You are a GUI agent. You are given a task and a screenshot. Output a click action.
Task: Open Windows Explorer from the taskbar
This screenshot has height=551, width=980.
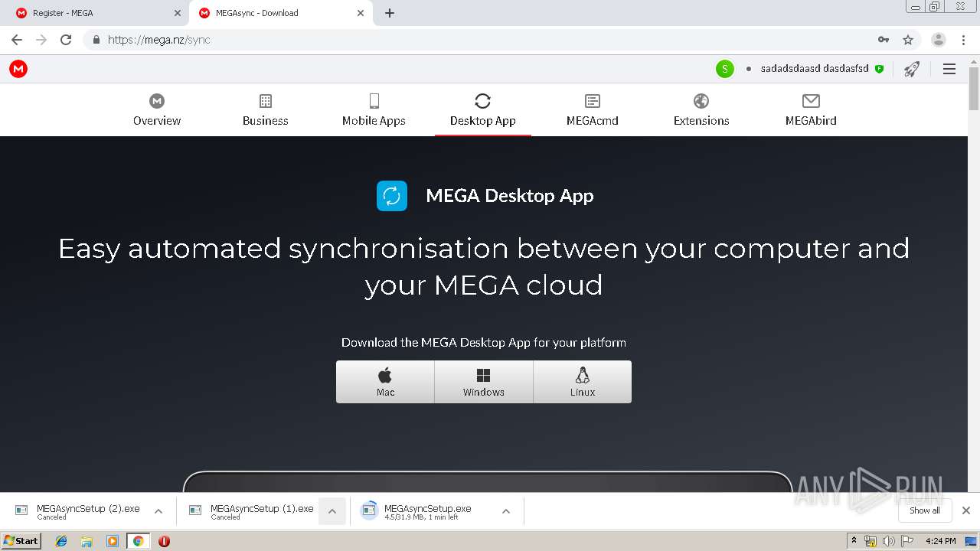pos(87,541)
